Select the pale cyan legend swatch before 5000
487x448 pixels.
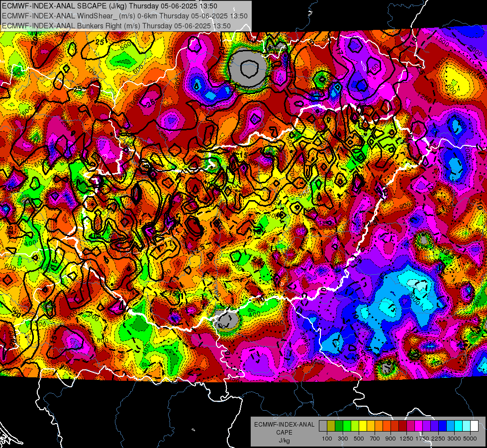(x=467, y=426)
